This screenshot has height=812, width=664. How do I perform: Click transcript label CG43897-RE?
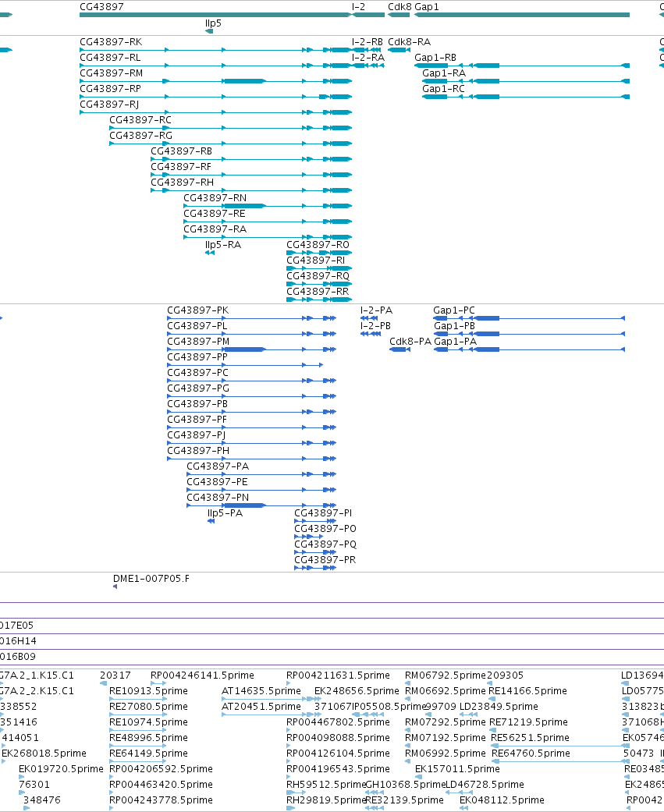point(215,213)
